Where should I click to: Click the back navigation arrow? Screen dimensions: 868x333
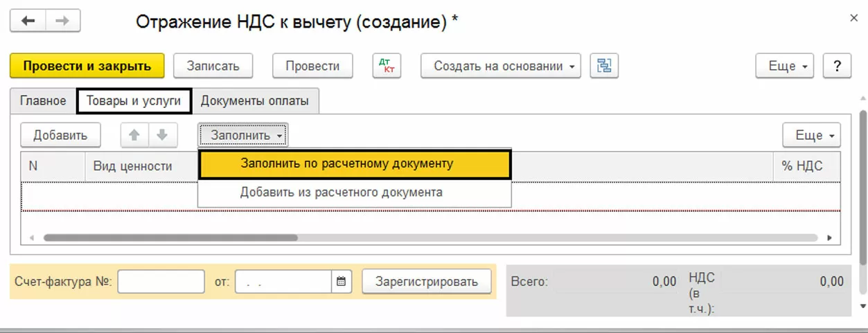pyautogui.click(x=28, y=21)
